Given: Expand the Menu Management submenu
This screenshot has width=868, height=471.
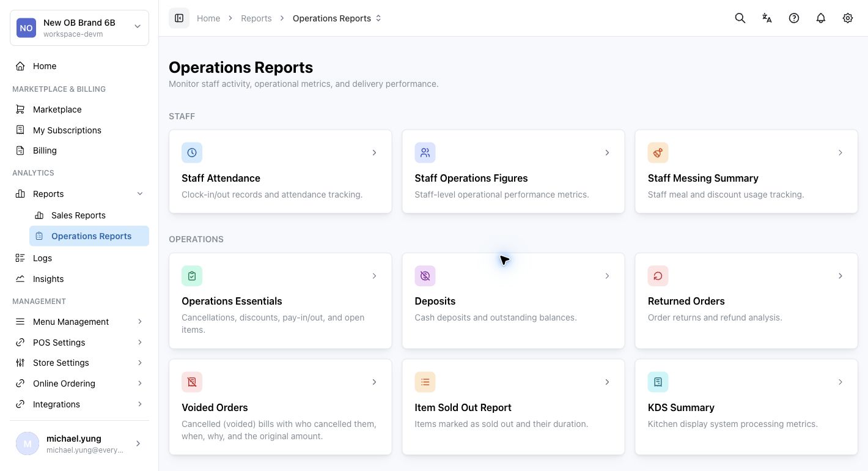Looking at the screenshot, I should pos(140,322).
